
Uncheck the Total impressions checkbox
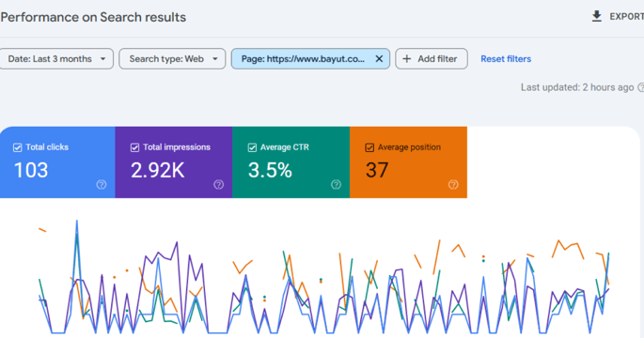point(134,147)
